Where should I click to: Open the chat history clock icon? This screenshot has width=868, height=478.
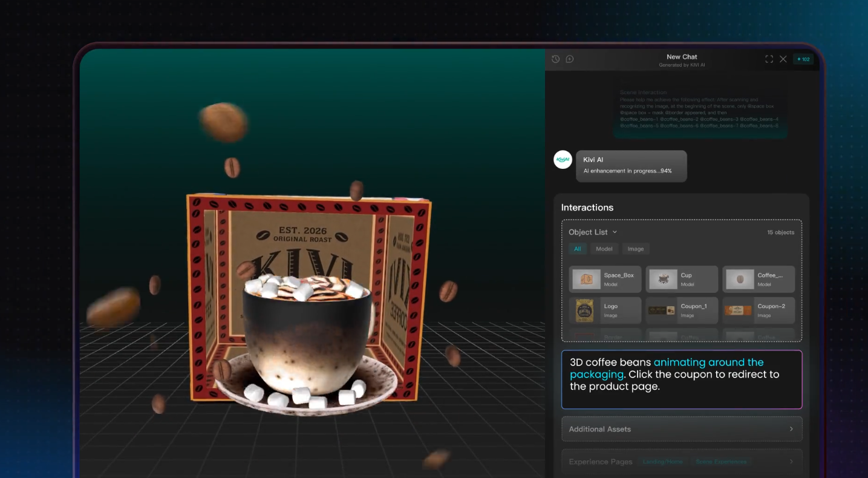pyautogui.click(x=555, y=59)
